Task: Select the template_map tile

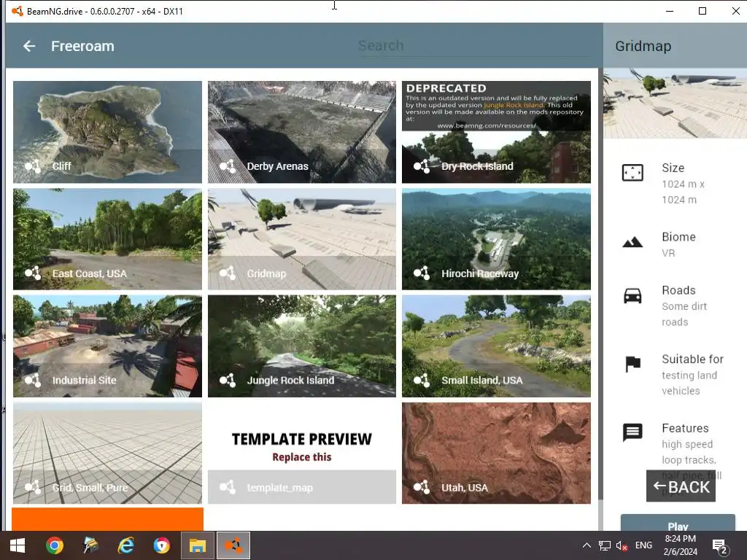Action: point(301,454)
